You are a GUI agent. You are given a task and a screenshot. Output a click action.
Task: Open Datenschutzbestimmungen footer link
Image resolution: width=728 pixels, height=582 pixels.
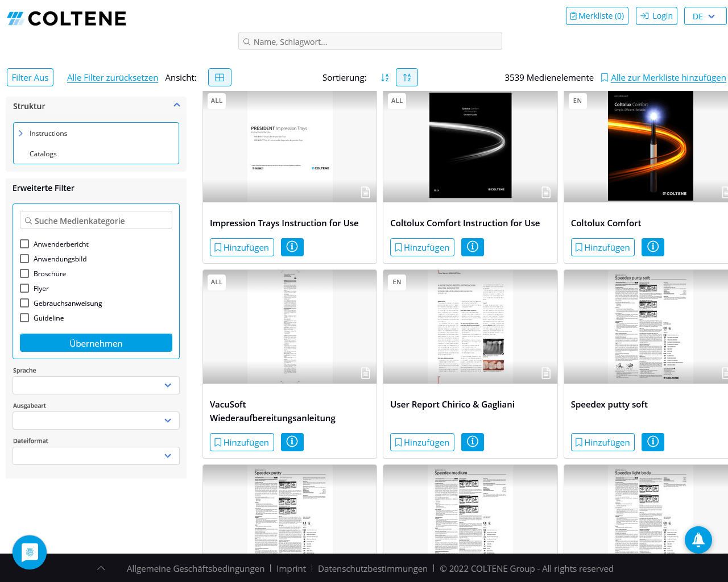click(373, 568)
